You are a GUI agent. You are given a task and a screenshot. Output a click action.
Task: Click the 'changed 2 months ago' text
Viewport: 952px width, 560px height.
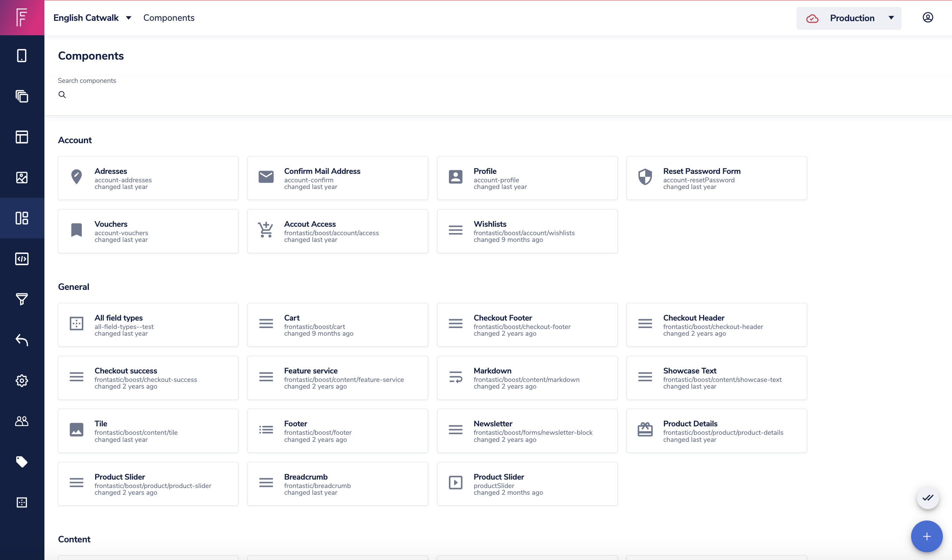(x=508, y=493)
